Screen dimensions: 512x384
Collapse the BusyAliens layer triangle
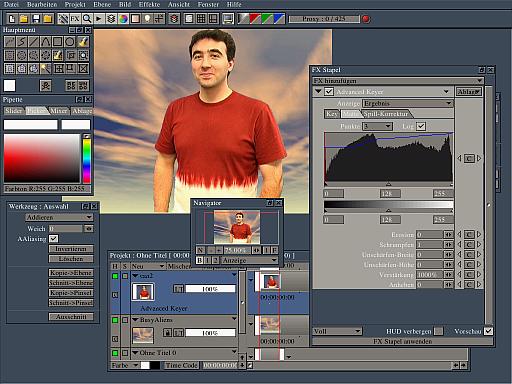[x=135, y=320]
